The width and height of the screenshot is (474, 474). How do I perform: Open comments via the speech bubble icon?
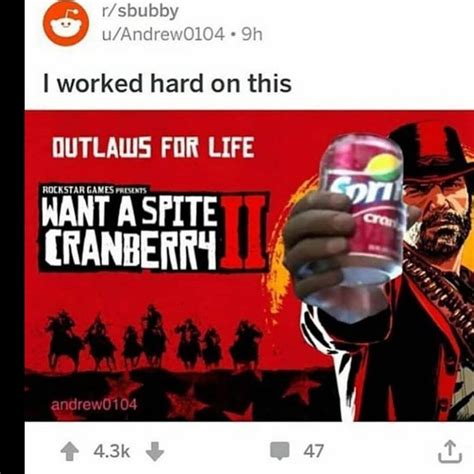pyautogui.click(x=280, y=451)
